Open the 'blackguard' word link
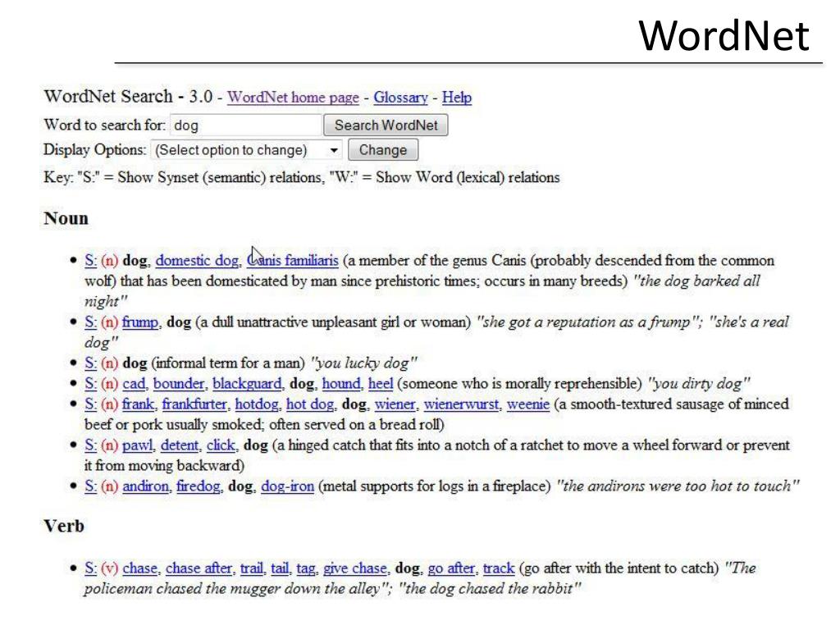This screenshot has width=840, height=630. click(x=247, y=384)
